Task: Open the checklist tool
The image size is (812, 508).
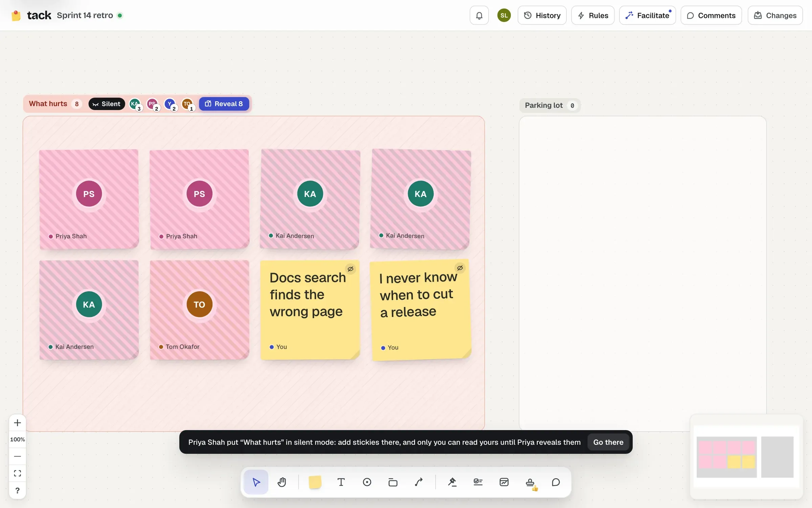Action: pos(478,482)
